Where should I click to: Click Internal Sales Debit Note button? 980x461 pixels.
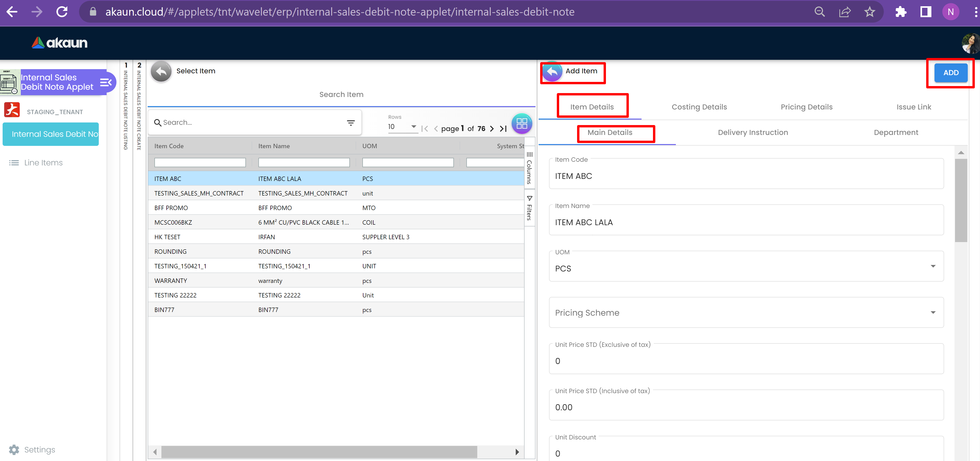51,134
